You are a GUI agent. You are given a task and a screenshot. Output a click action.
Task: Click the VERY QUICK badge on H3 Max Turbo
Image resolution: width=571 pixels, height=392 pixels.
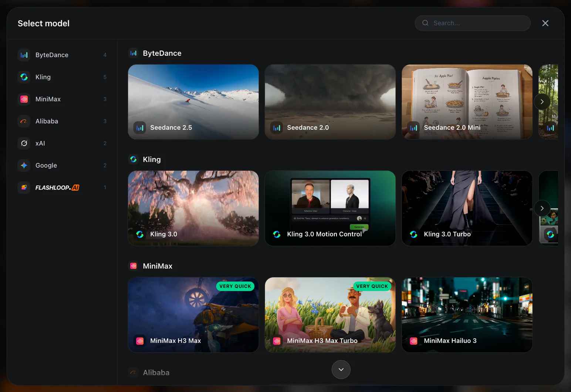(x=372, y=286)
